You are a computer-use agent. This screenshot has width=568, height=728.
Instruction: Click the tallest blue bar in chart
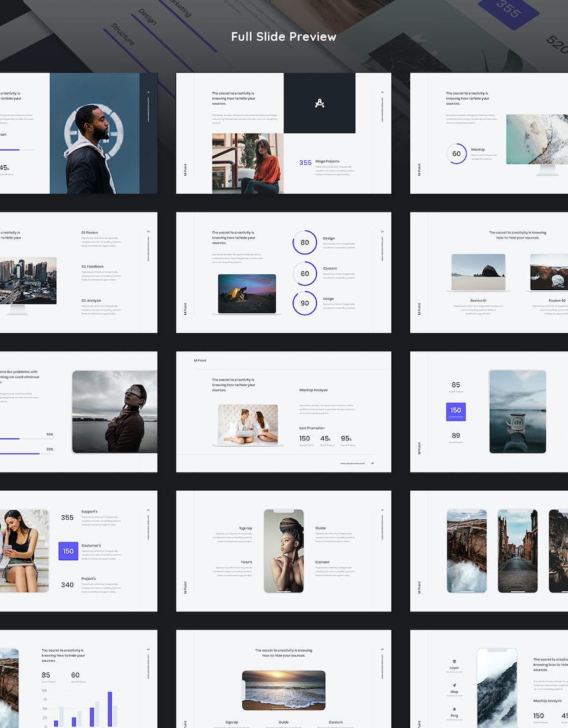point(110,709)
